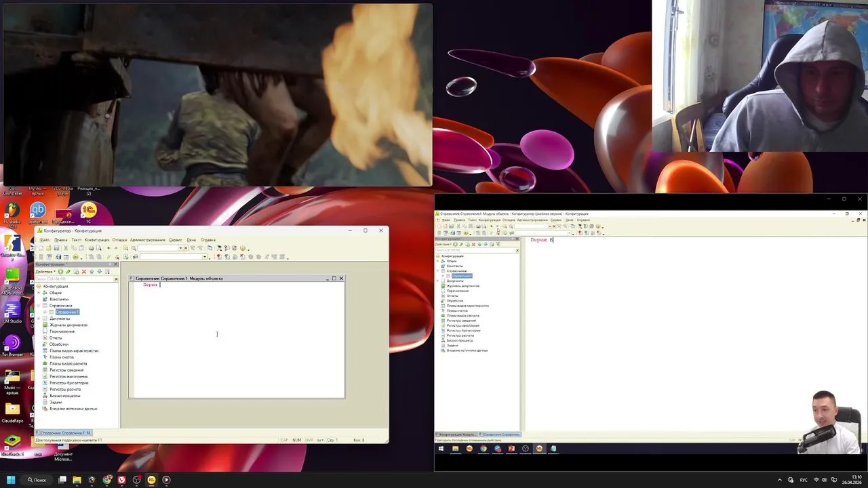This screenshot has height=488, width=868.
Task: Select Отчеты in left configuration tree
Action: (x=56, y=338)
